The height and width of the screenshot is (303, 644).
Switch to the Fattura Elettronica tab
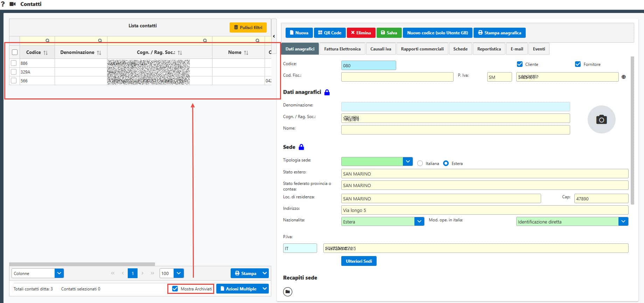(x=342, y=49)
